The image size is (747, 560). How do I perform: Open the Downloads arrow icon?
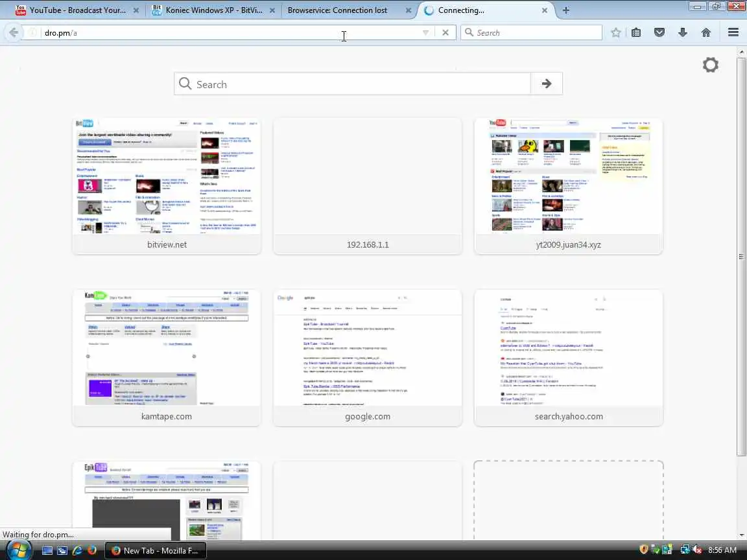tap(683, 32)
